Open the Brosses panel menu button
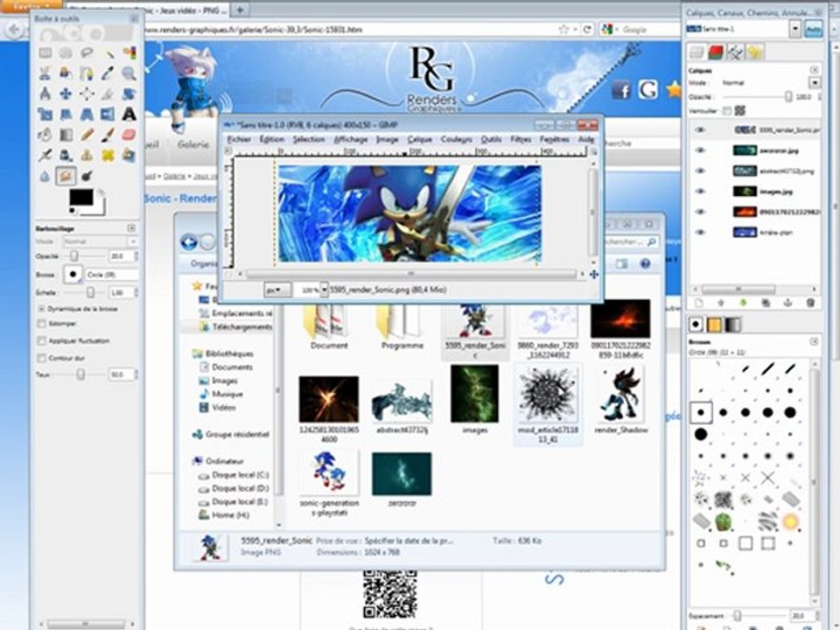 click(x=815, y=341)
